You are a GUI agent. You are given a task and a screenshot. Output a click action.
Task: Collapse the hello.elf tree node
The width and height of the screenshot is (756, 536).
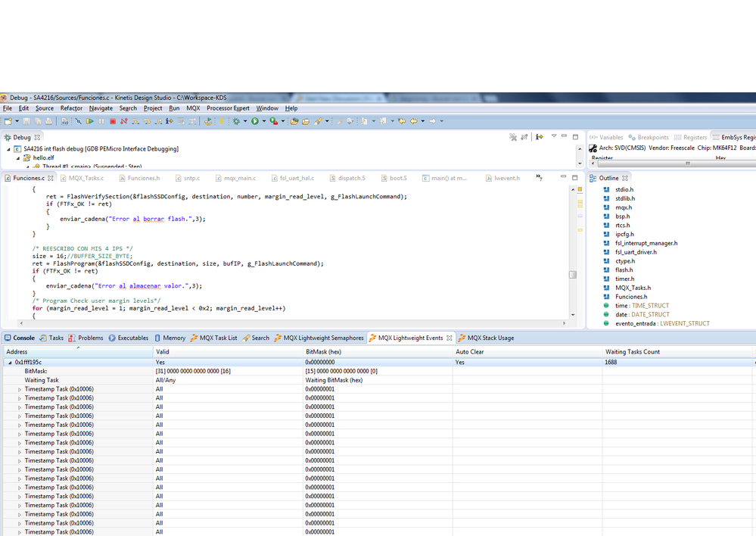pos(18,157)
